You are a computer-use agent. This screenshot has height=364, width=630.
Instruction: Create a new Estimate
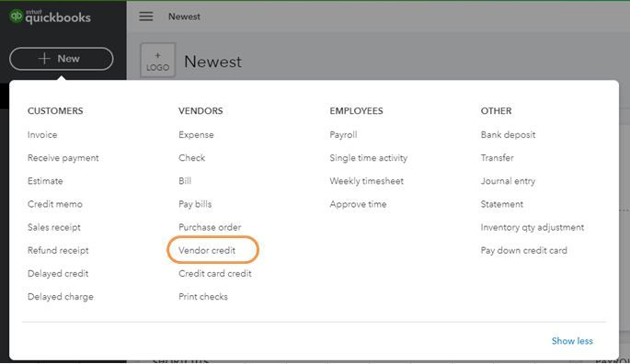point(45,181)
